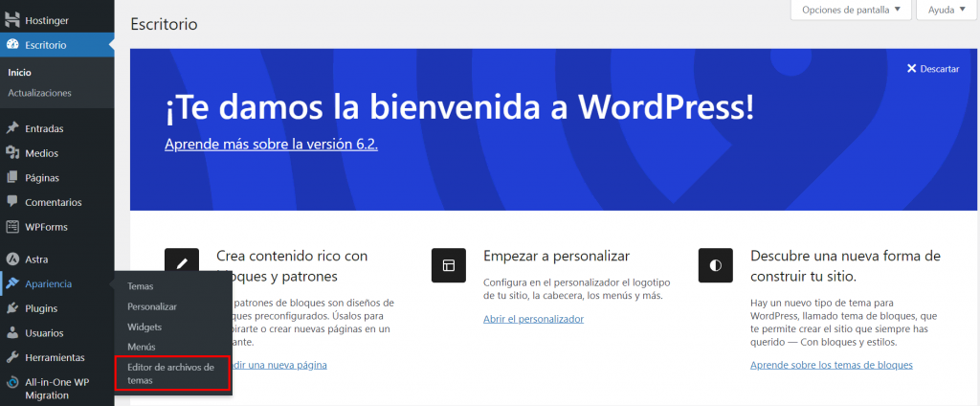Click the Páginas pages icon
This screenshot has width=980, height=406.
12,178
